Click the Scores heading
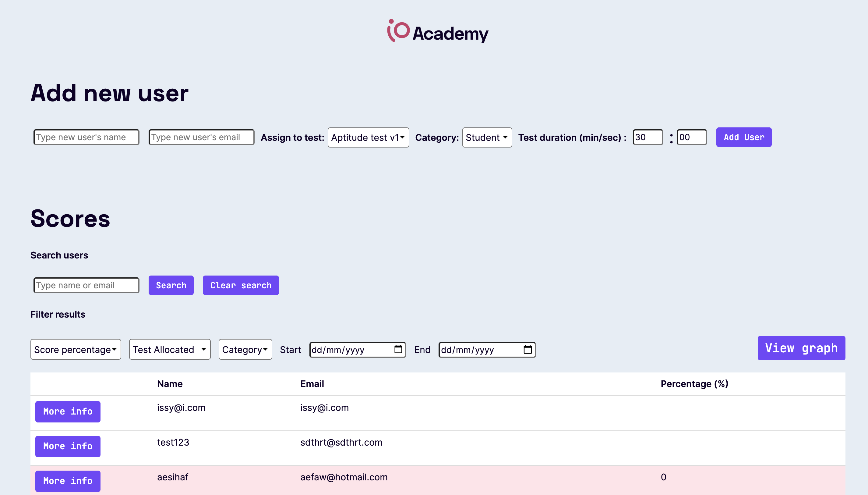Screen dimensions: 868x495 (70, 218)
